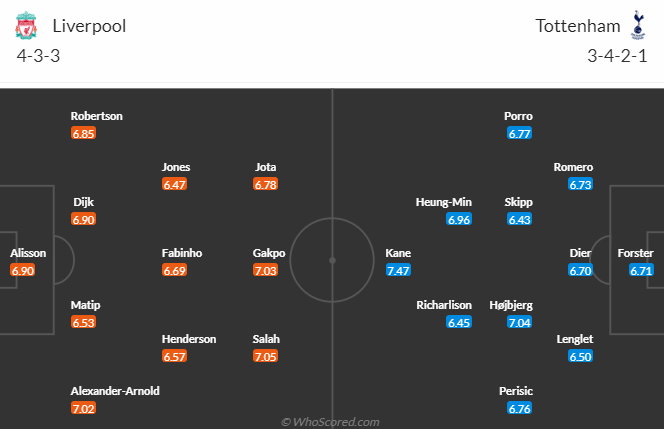Click Forster's 6.71 rating badge
Screen dimensions: 664x429
point(642,271)
